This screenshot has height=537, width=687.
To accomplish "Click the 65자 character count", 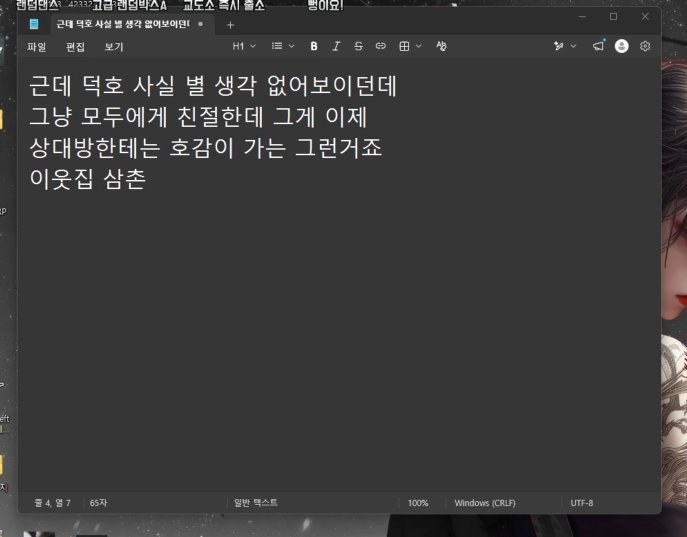I will click(98, 503).
